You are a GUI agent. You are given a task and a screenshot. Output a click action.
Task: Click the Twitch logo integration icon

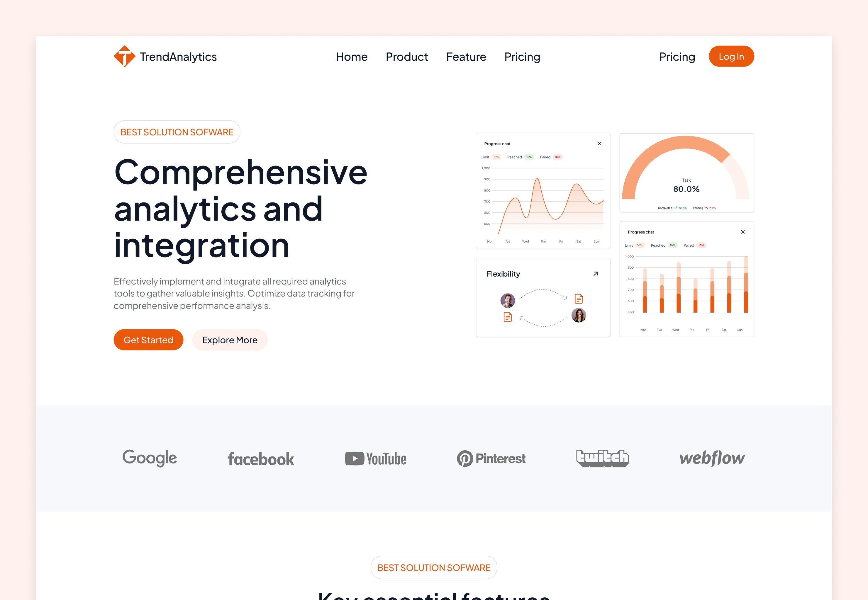(601, 458)
